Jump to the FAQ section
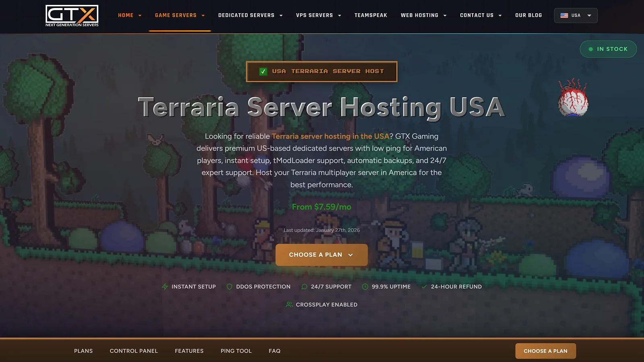The width and height of the screenshot is (644, 362). pyautogui.click(x=275, y=351)
